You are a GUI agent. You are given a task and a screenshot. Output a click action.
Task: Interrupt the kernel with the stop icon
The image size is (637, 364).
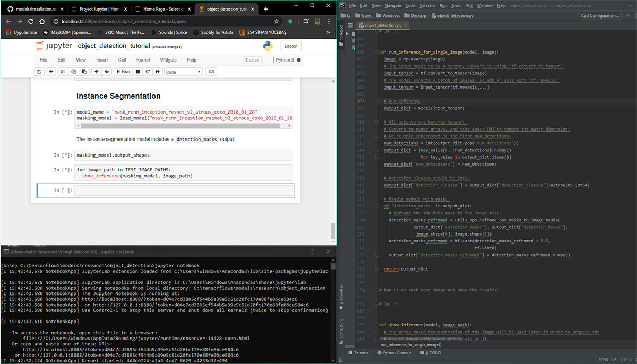pyautogui.click(x=138, y=72)
